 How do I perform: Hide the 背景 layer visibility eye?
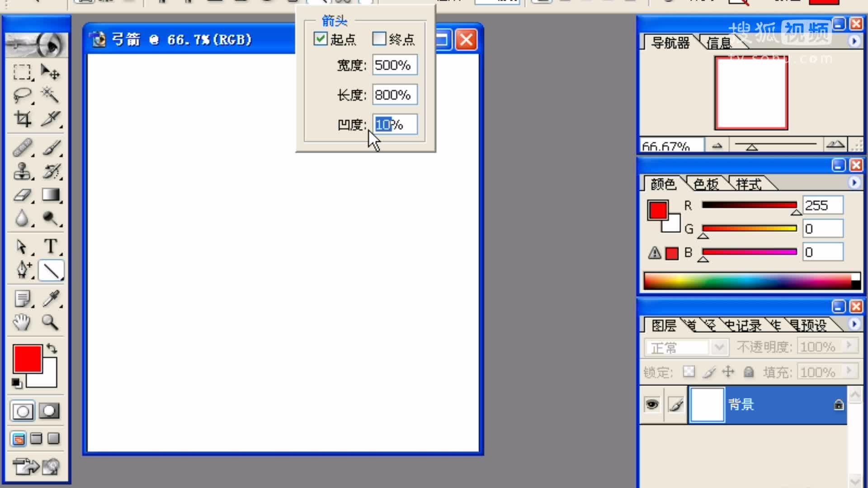(651, 404)
